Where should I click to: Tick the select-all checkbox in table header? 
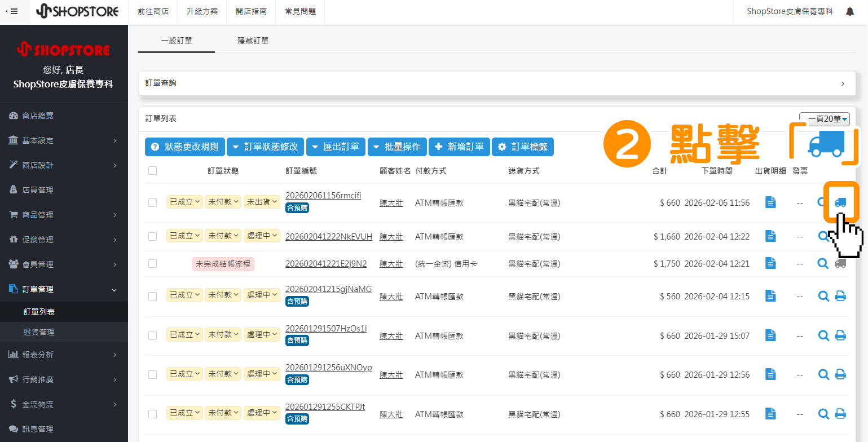(x=152, y=171)
